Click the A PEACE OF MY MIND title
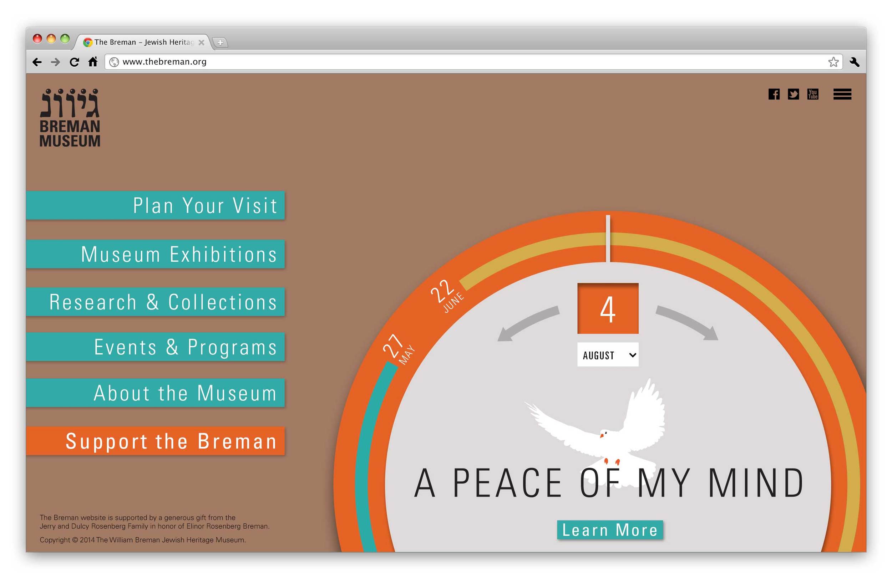Screen dimensions: 892x588 click(x=608, y=483)
